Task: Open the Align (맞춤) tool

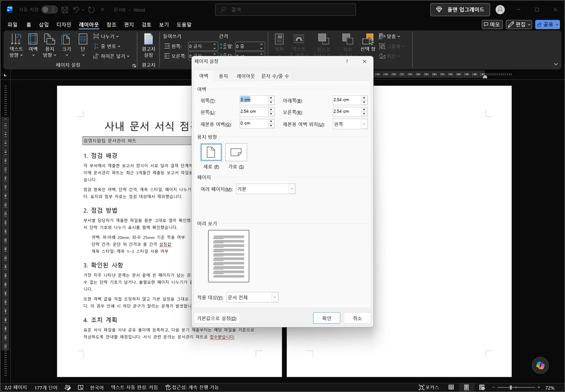Action: (390, 36)
